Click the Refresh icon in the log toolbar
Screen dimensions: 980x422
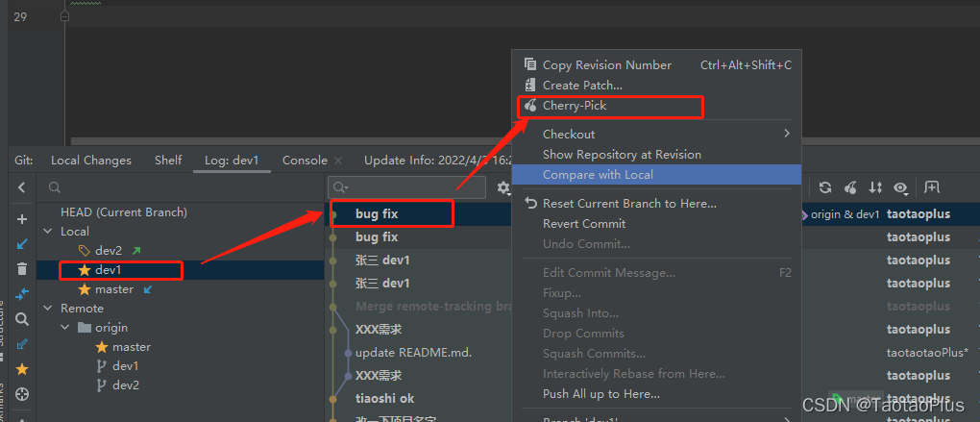click(825, 187)
